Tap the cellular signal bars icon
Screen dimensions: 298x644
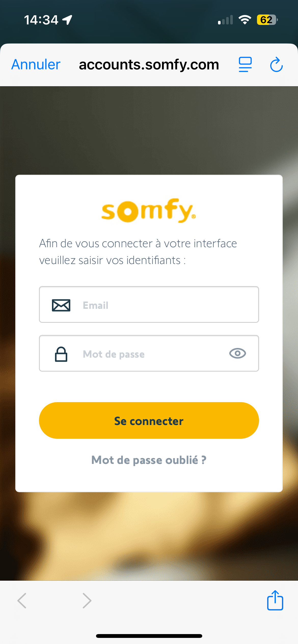tap(225, 20)
